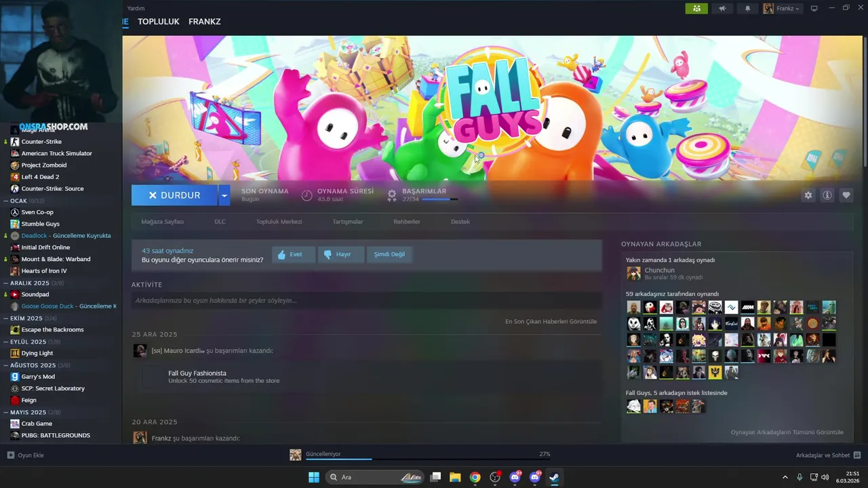Screen dimensions: 868x488
Task: Open the Rehberler tab
Action: (x=407, y=222)
